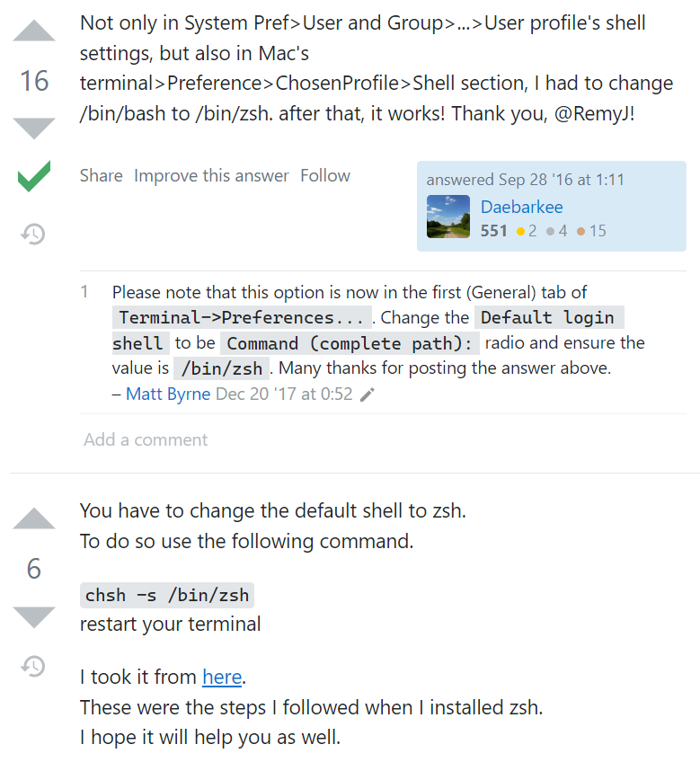Visit Matt Byrne's profile
Screen dimensions: 700x762
(x=168, y=394)
